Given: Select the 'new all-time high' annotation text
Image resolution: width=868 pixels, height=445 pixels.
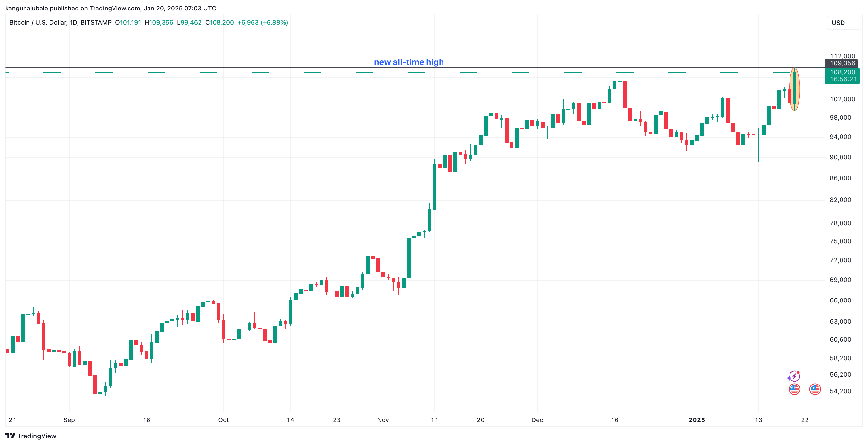Looking at the screenshot, I should pyautogui.click(x=409, y=62).
